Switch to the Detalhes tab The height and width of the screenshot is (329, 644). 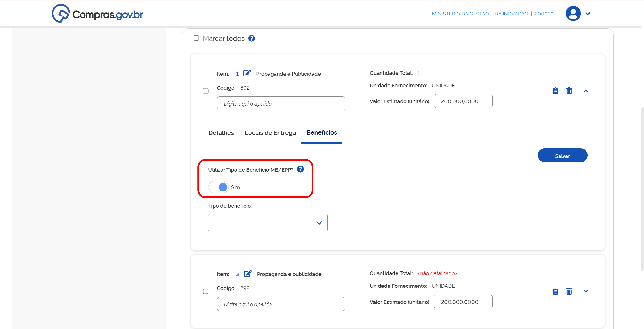click(221, 133)
